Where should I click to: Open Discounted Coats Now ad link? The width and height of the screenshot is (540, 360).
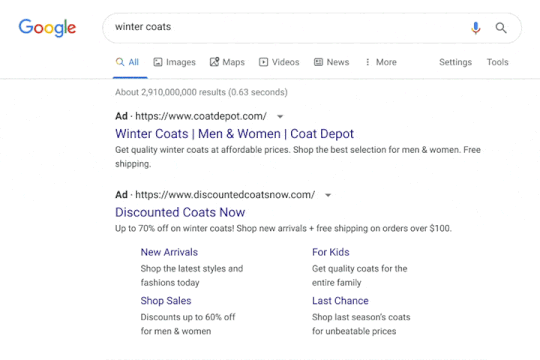180,212
